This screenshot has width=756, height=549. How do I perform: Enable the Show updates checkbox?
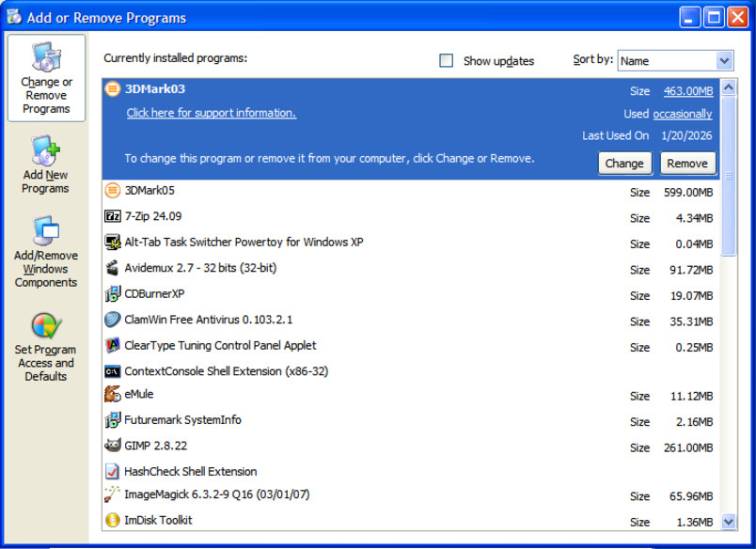coord(447,61)
